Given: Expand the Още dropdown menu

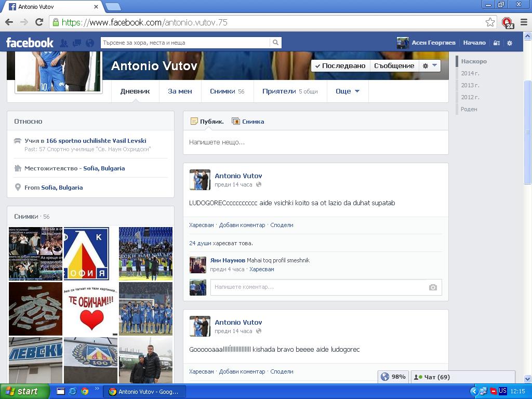Looking at the screenshot, I should 348,91.
